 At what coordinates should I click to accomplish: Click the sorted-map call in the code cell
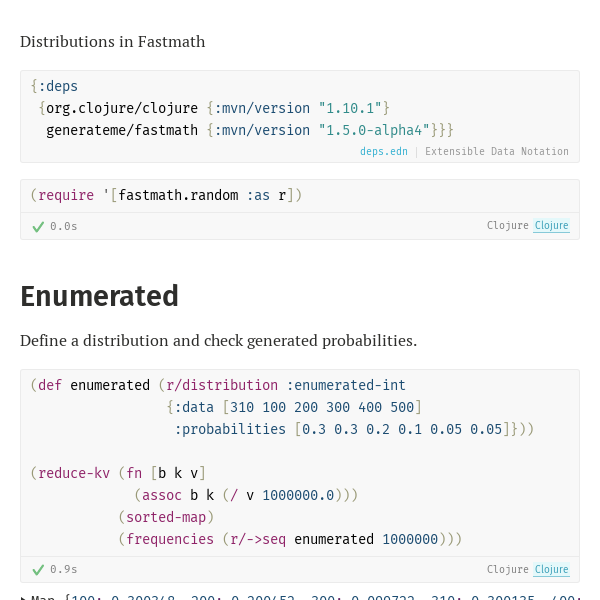click(166, 517)
